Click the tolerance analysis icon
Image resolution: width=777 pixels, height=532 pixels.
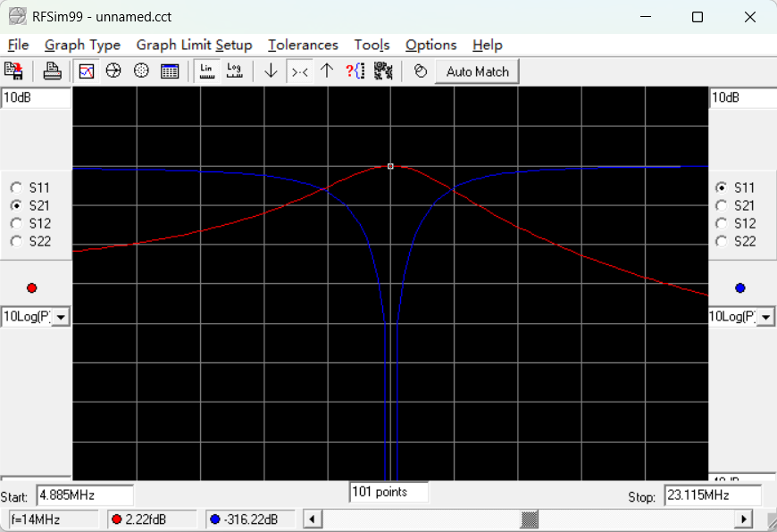383,71
